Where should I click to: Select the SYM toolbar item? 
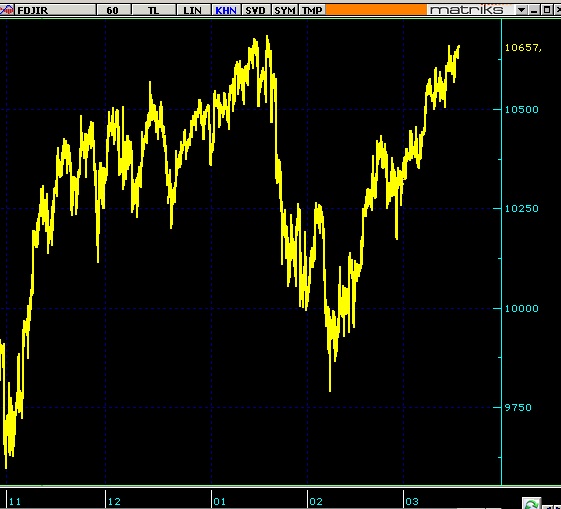click(285, 10)
